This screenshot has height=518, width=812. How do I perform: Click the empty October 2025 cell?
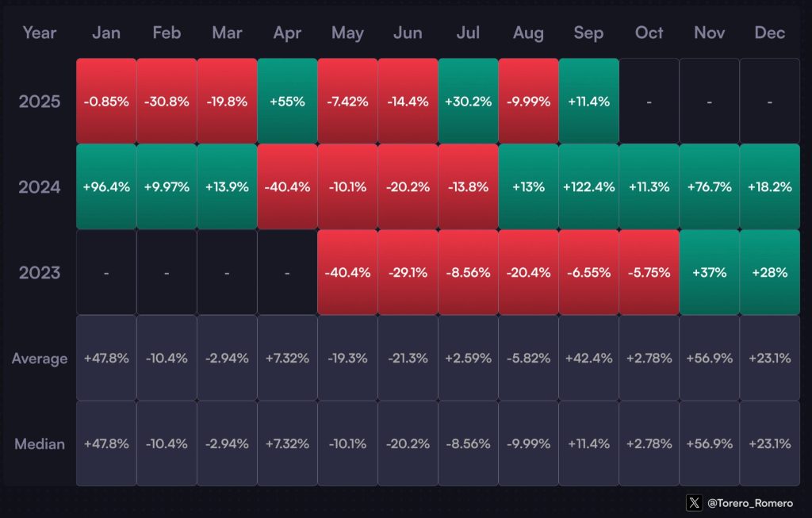click(649, 102)
